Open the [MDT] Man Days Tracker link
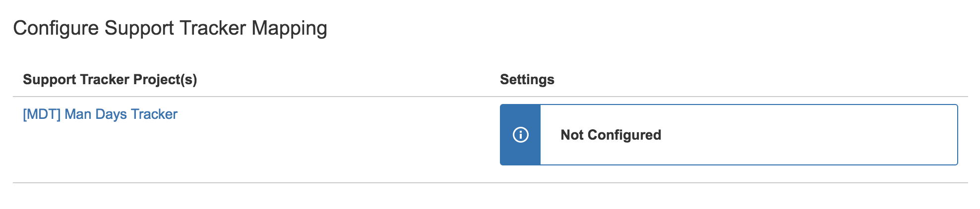980x209 pixels. coord(100,114)
